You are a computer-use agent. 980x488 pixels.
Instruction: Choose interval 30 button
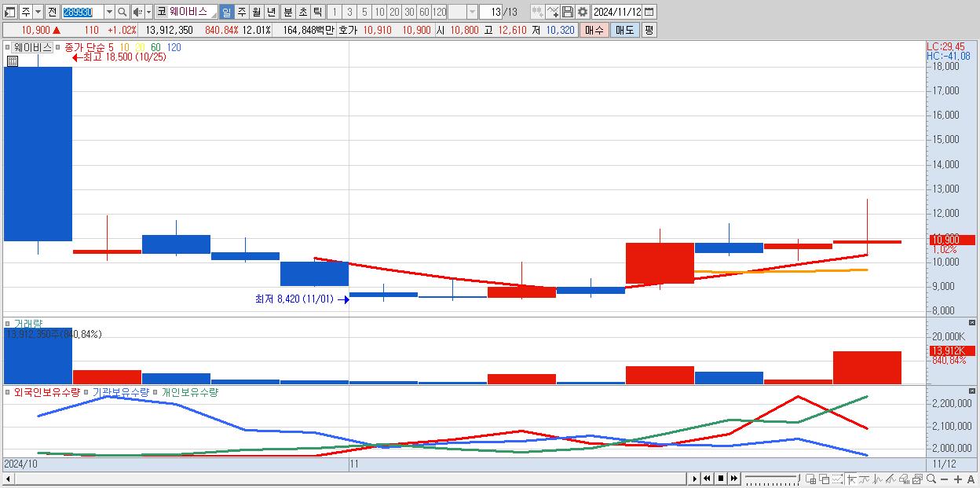tap(409, 12)
